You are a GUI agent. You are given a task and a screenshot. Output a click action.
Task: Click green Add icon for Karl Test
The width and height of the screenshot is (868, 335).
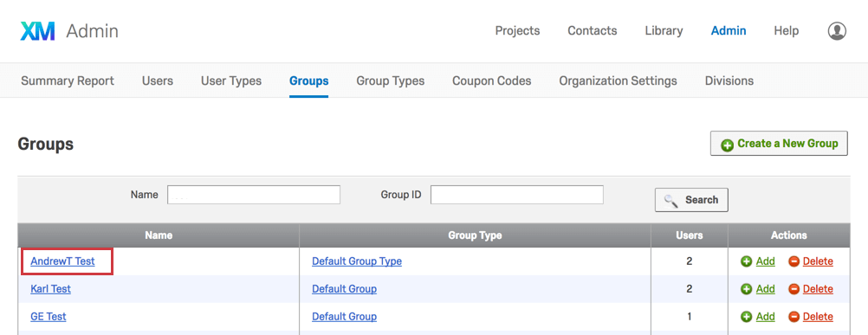746,289
